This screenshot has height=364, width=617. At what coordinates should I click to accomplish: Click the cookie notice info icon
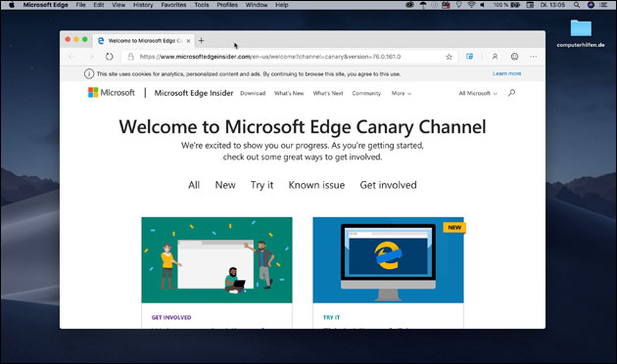click(89, 73)
